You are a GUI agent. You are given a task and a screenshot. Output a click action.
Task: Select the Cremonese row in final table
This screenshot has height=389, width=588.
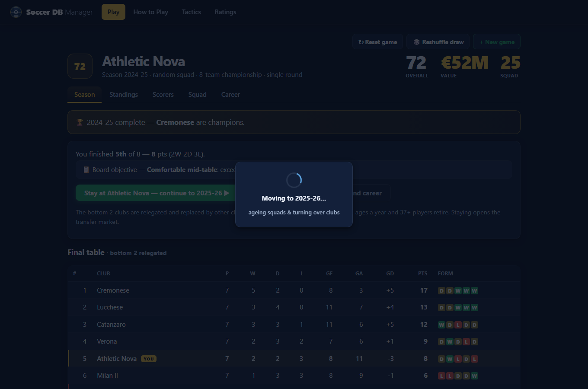click(294, 290)
